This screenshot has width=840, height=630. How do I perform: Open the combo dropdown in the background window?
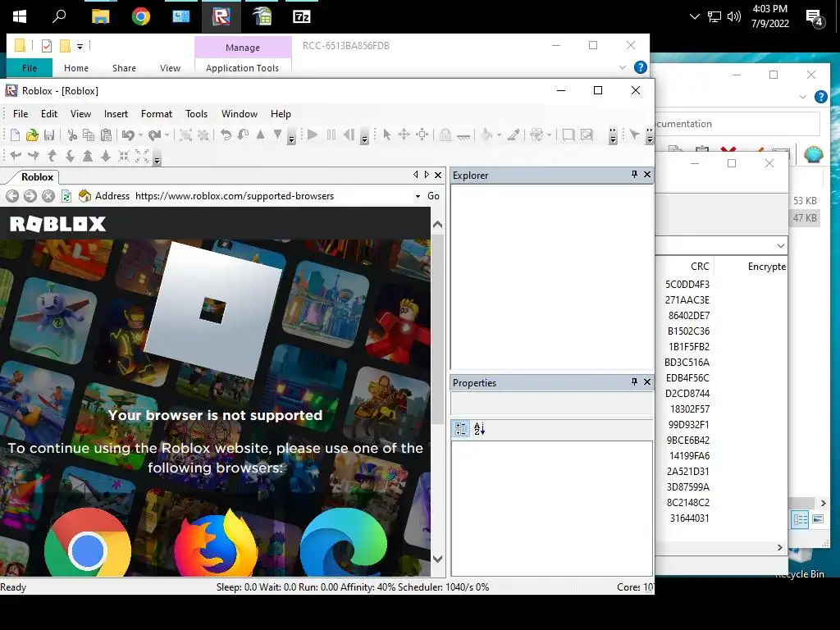781,245
